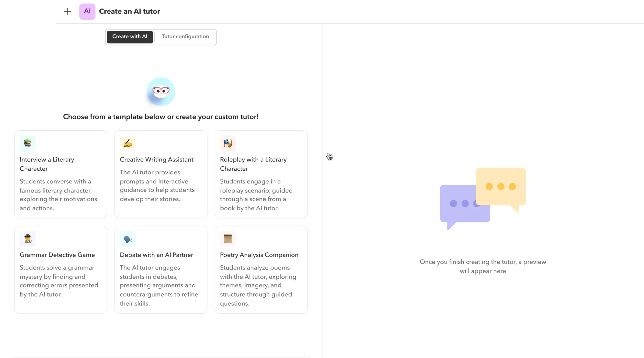Choose the Debate with an AI Partner template
Viewport: 644px width, 358px height.
tap(161, 269)
